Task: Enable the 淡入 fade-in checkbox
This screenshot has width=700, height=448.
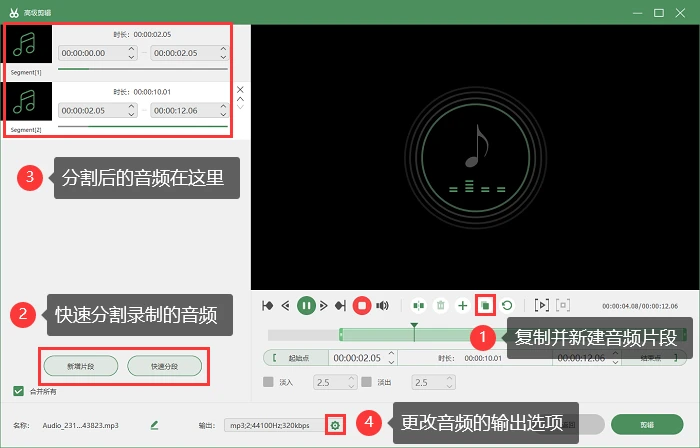Action: [268, 382]
